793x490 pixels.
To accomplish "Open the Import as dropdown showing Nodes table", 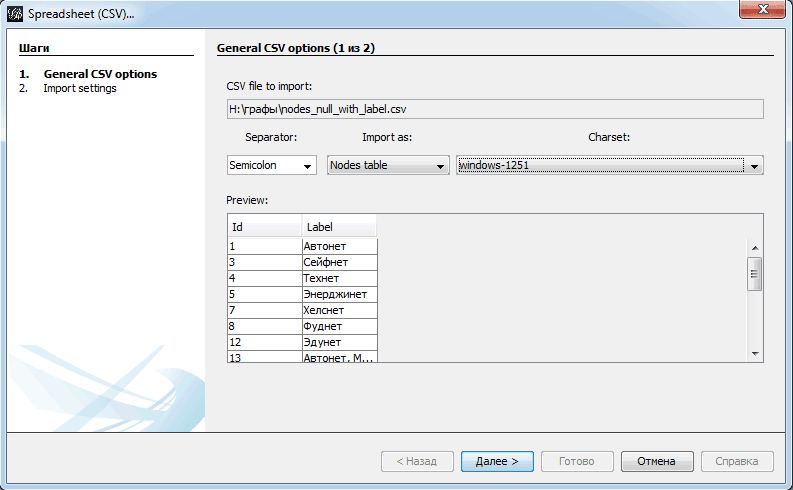I will (x=388, y=165).
